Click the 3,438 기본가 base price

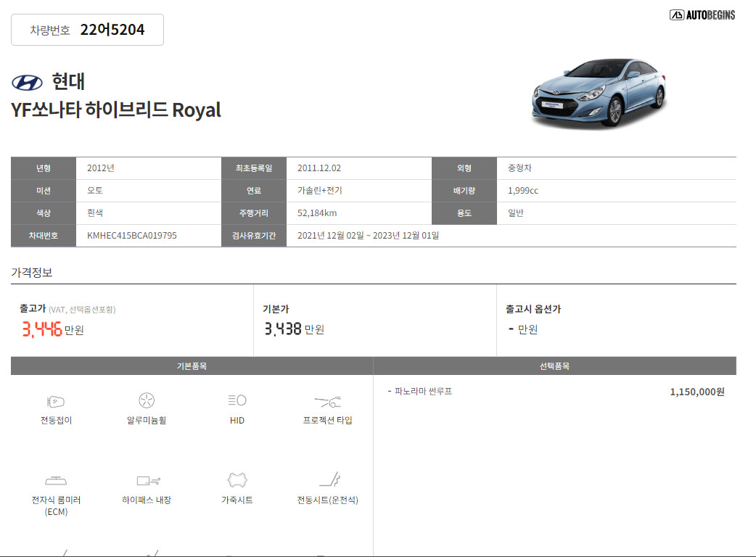coord(282,329)
